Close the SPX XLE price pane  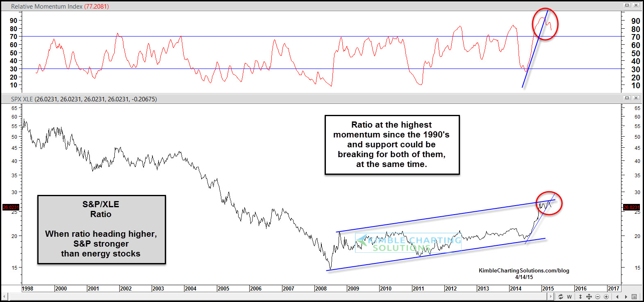point(636,98)
